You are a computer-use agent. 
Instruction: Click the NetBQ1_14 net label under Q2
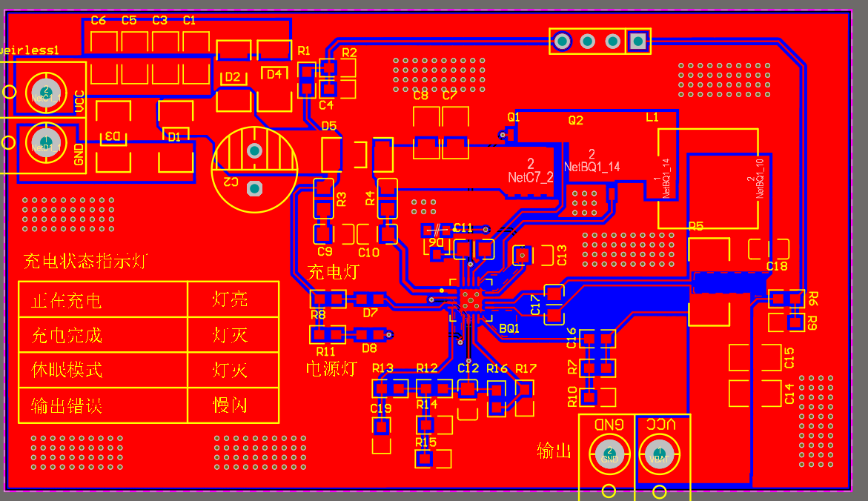click(x=592, y=167)
